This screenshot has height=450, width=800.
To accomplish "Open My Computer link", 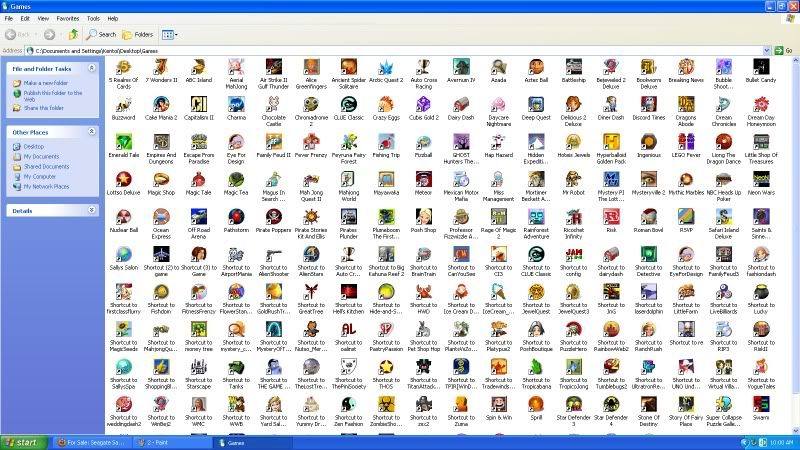I will (40, 177).
